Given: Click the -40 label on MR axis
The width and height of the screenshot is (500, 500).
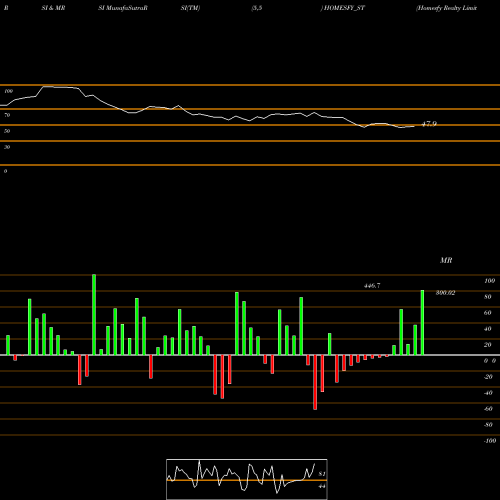Looking at the screenshot, I should click(x=488, y=393).
